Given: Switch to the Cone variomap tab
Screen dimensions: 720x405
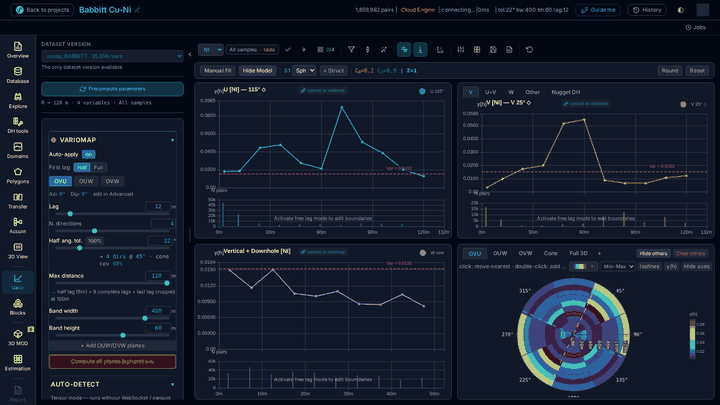Looking at the screenshot, I should point(551,253).
